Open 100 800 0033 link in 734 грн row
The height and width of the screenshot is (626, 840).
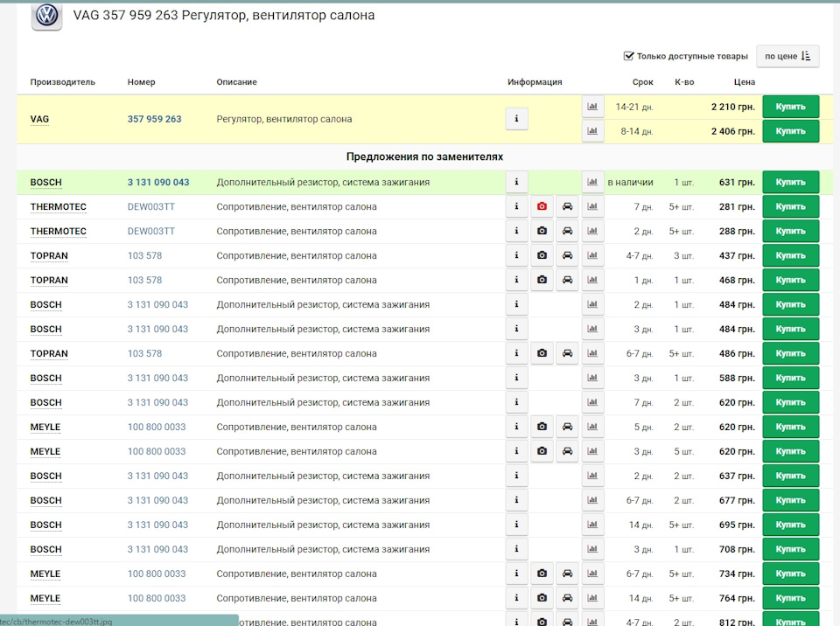[x=157, y=574]
